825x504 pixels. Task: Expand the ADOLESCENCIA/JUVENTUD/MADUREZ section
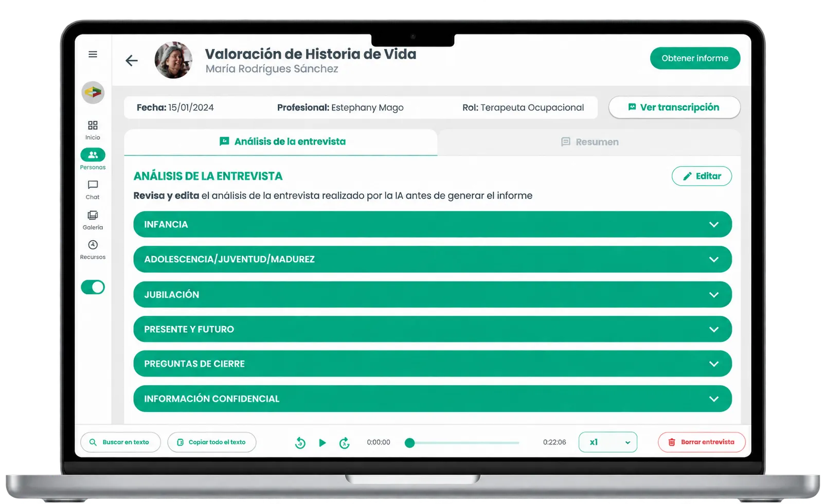(x=433, y=259)
